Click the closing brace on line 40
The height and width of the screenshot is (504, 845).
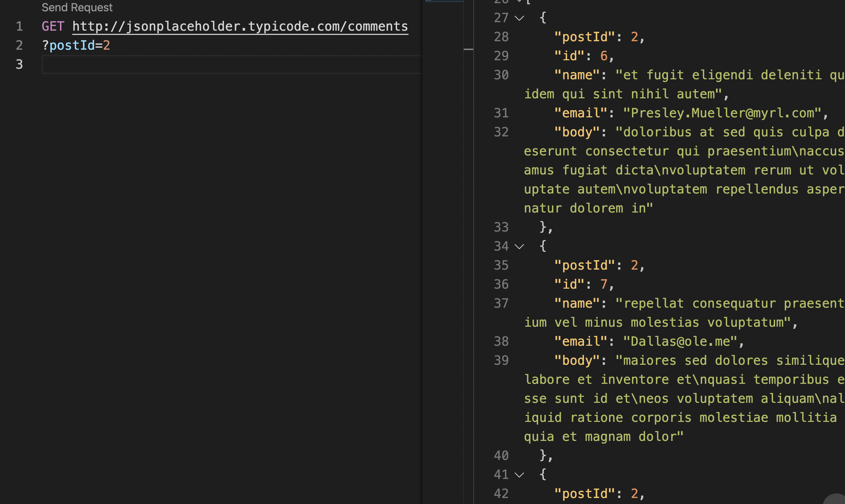coord(546,456)
